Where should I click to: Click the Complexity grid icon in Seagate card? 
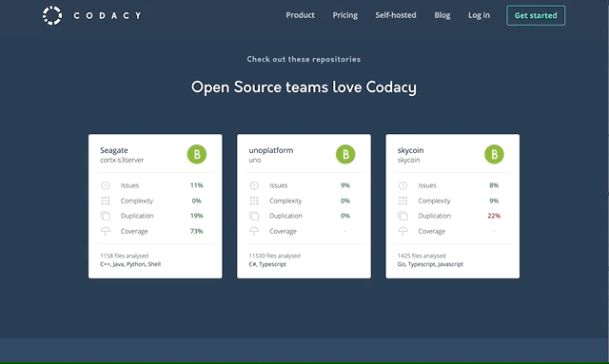pos(106,201)
